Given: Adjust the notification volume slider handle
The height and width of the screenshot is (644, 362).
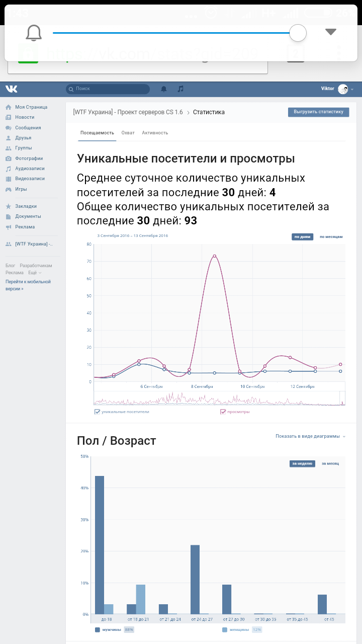Looking at the screenshot, I should coord(298,33).
